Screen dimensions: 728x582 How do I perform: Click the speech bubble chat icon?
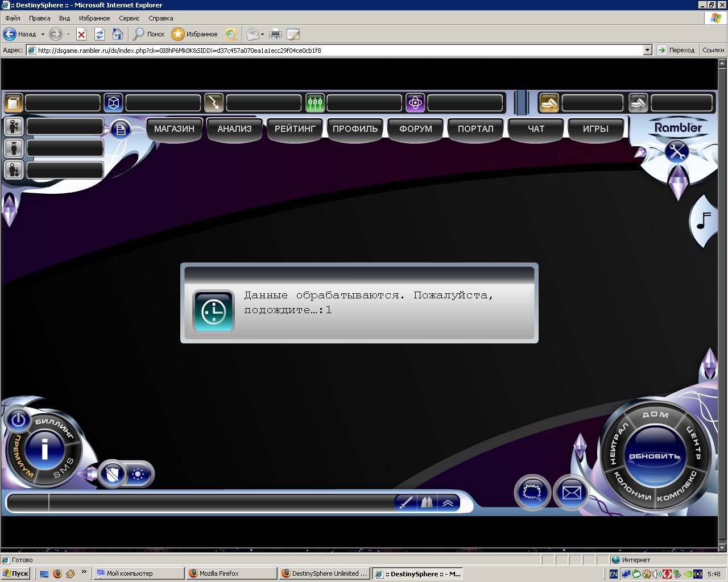532,492
